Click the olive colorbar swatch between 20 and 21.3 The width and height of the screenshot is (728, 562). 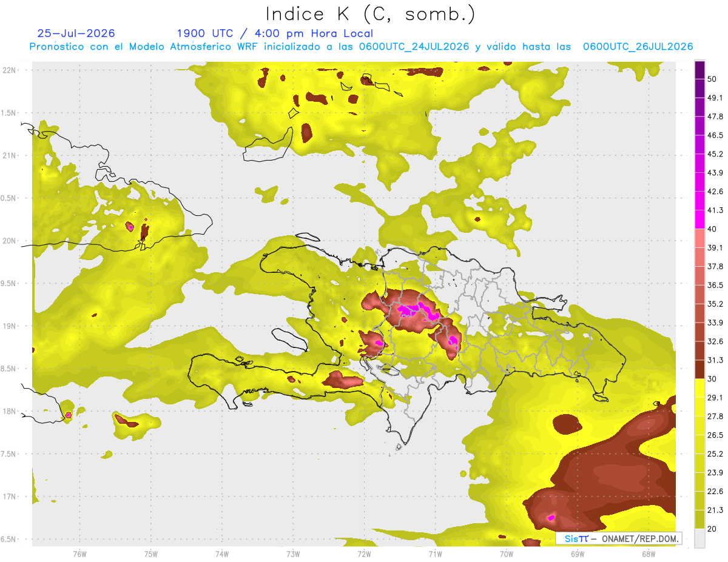(x=699, y=519)
